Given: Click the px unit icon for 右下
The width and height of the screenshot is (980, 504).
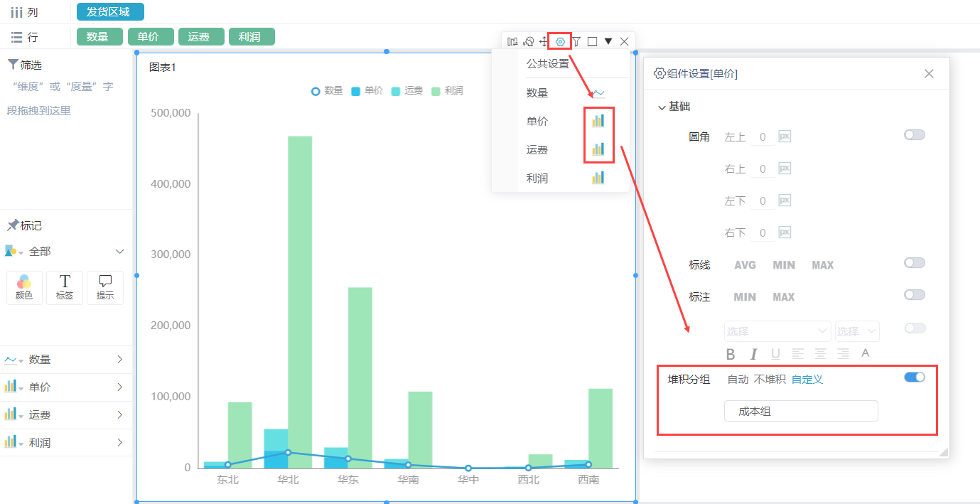Looking at the screenshot, I should coord(785,232).
